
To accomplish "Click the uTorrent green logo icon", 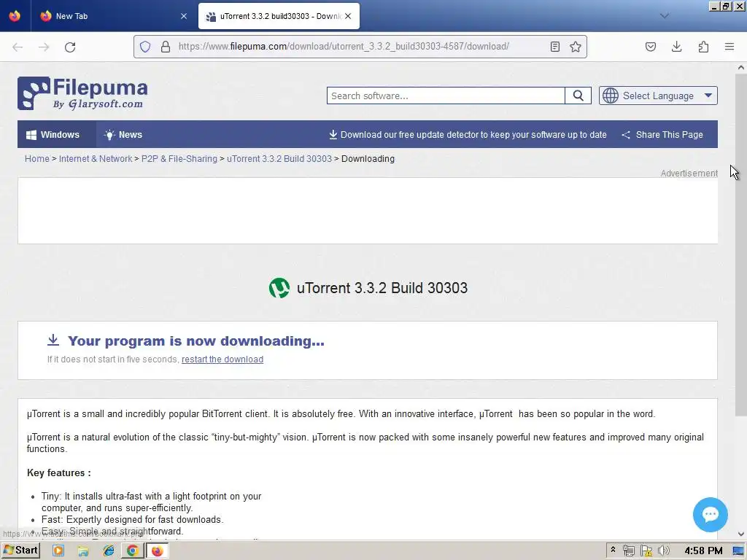I will click(x=279, y=288).
